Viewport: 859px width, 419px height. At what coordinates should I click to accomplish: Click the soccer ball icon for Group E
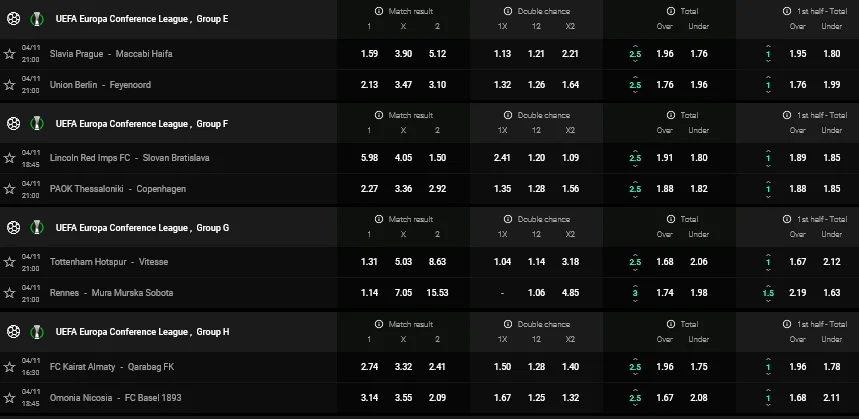coord(12,18)
